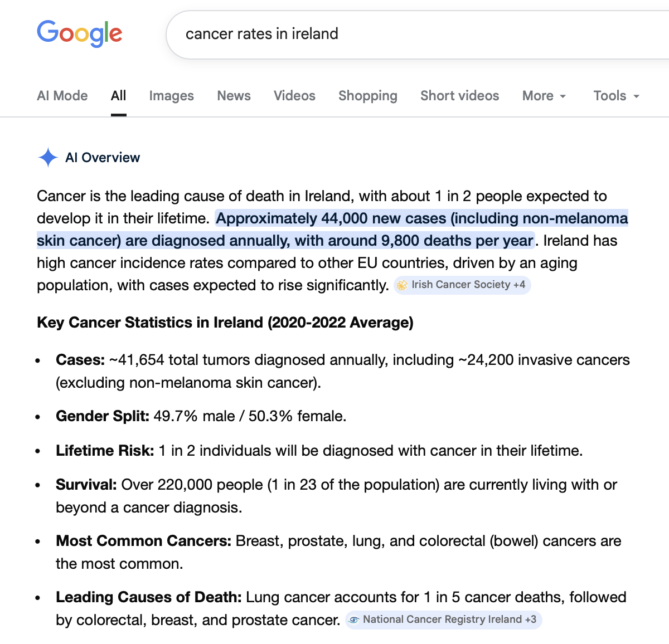Switch to the Shopping tab
669x644 pixels.
coord(367,96)
